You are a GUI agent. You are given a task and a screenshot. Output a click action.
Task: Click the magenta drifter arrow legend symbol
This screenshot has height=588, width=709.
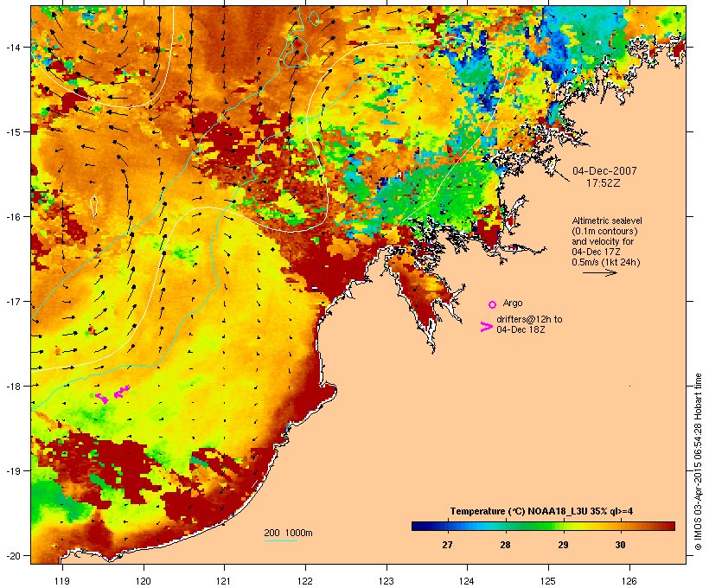(486, 327)
